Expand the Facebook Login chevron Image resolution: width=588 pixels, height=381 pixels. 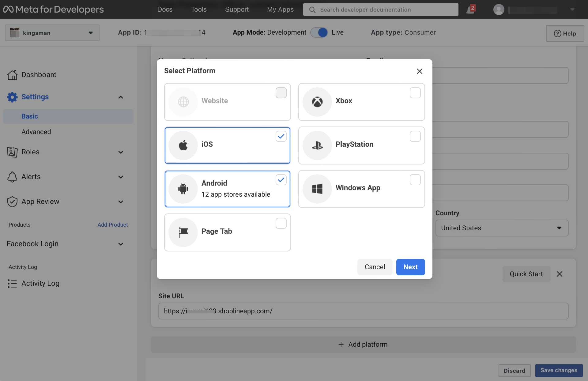(121, 244)
